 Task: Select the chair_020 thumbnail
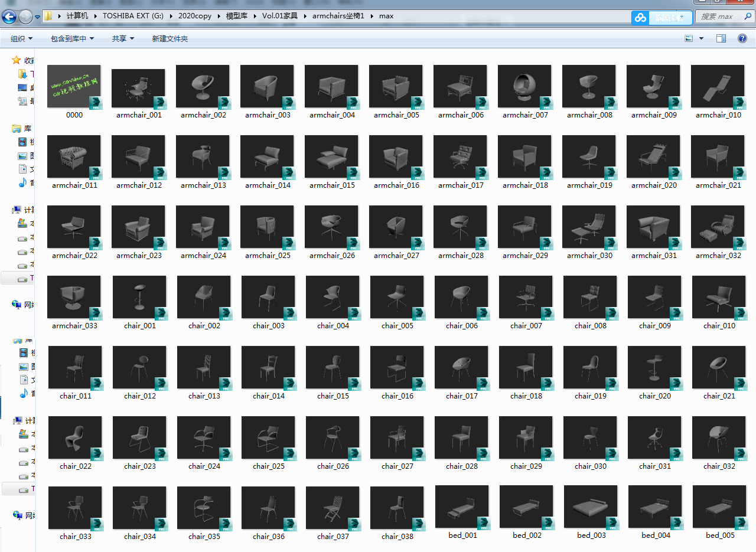coord(654,368)
